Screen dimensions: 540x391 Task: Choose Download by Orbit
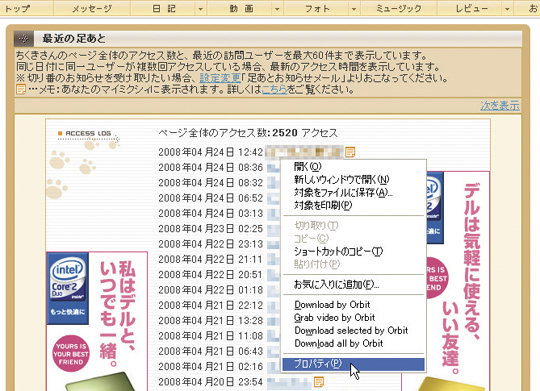(x=353, y=305)
